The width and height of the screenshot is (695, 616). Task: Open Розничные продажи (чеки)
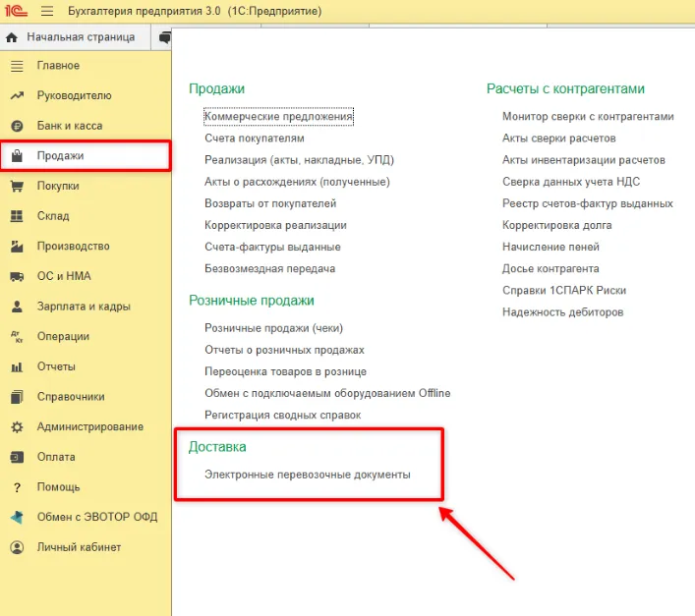[x=273, y=328]
